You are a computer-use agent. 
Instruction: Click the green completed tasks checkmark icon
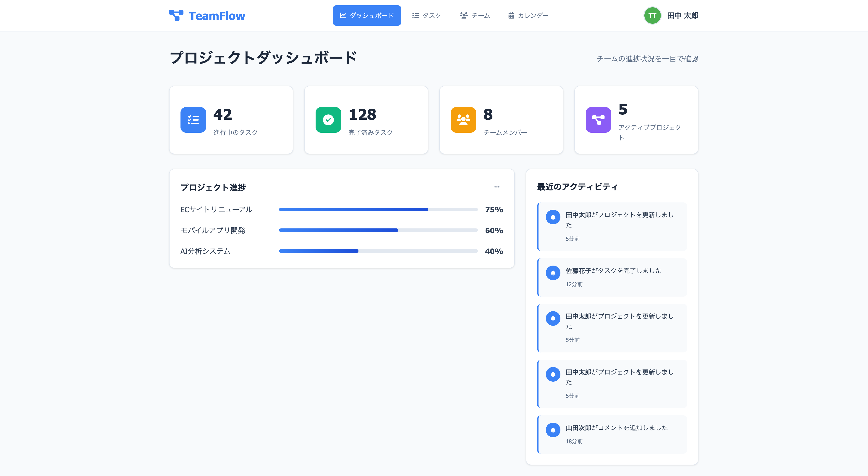point(328,120)
